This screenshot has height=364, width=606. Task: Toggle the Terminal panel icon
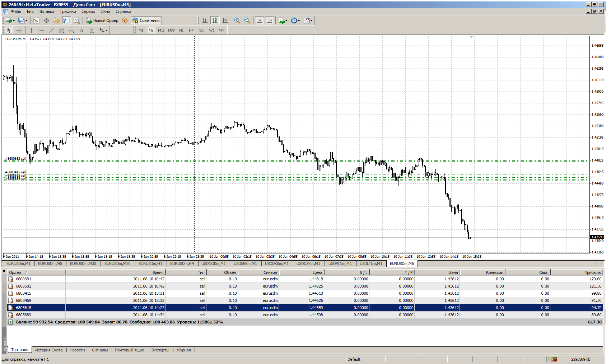click(66, 20)
